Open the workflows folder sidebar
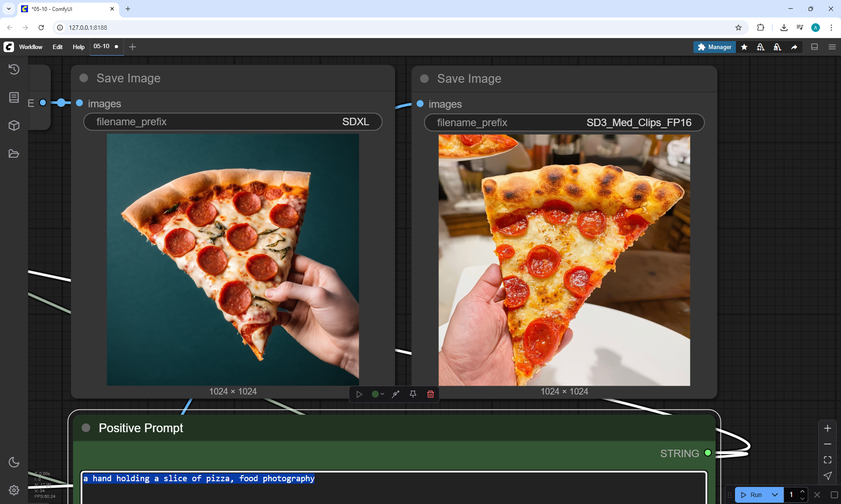Image resolution: width=841 pixels, height=504 pixels. (14, 154)
